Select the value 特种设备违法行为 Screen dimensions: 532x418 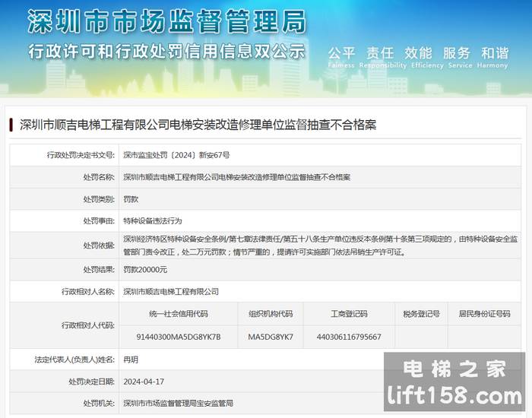153,221
